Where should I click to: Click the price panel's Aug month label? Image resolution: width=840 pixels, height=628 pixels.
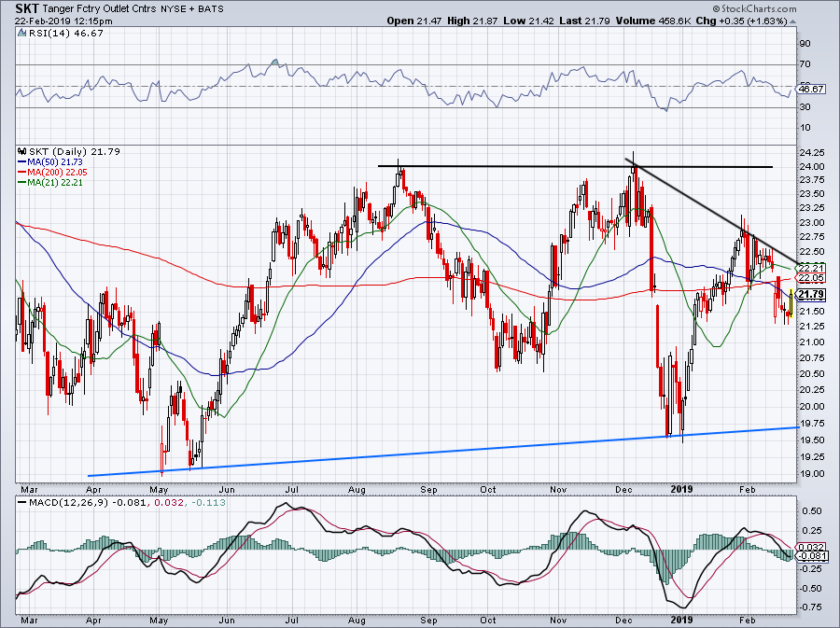pos(357,489)
